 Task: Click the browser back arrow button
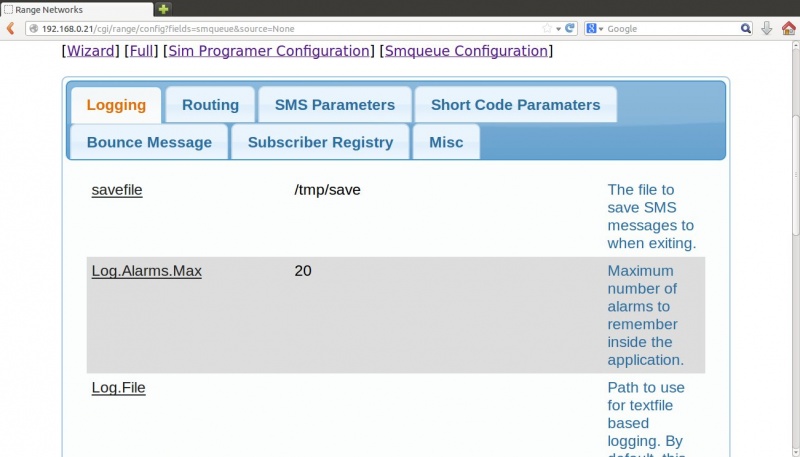pos(10,29)
